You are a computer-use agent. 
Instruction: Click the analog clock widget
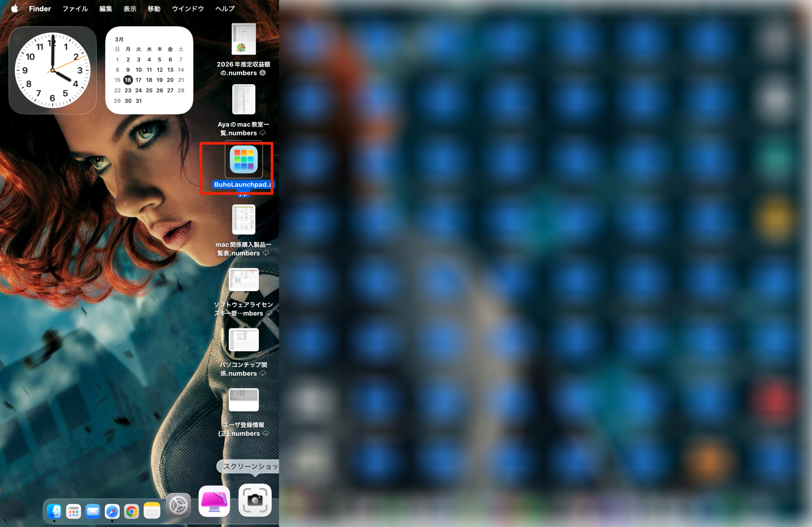(52, 70)
